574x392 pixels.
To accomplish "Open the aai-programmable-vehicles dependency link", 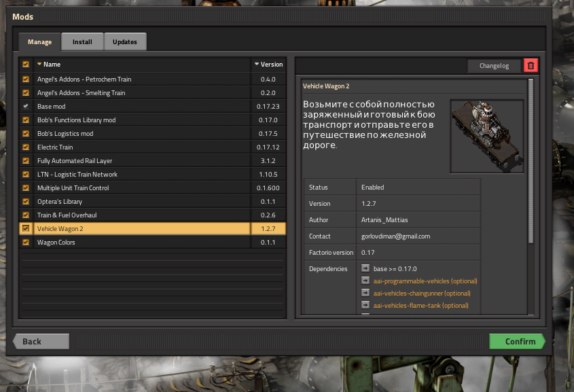I will [x=425, y=281].
